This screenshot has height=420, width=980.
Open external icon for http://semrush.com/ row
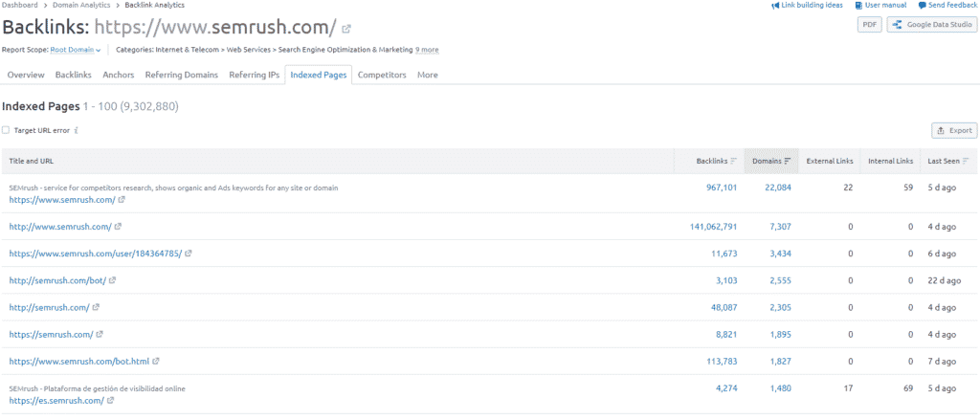pyautogui.click(x=96, y=307)
